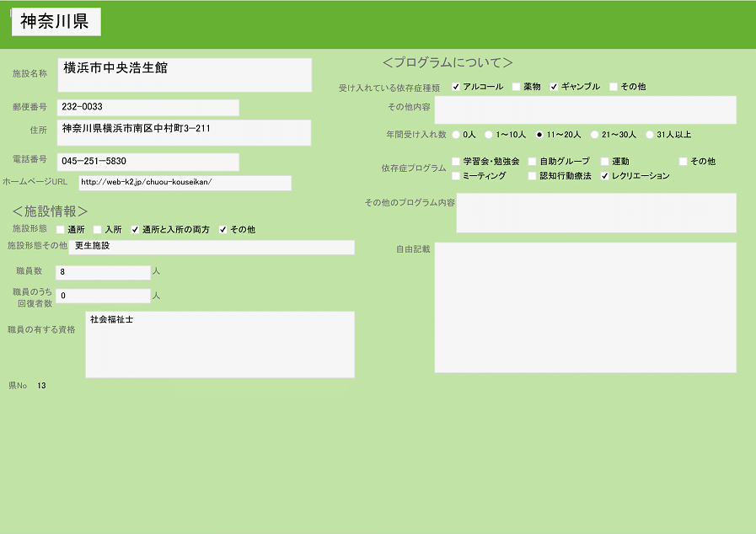Tick the 薬物 checkbox
Screen dimensions: 756x534
coord(516,87)
